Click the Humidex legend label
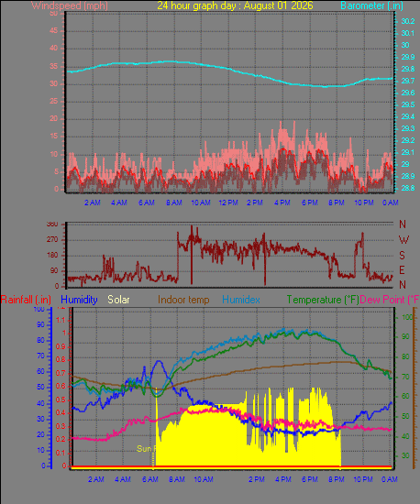The width and height of the screenshot is (420, 504). point(241,300)
